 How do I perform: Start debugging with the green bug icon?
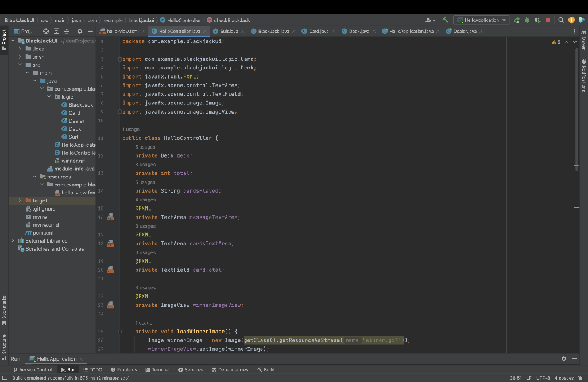tap(527, 20)
